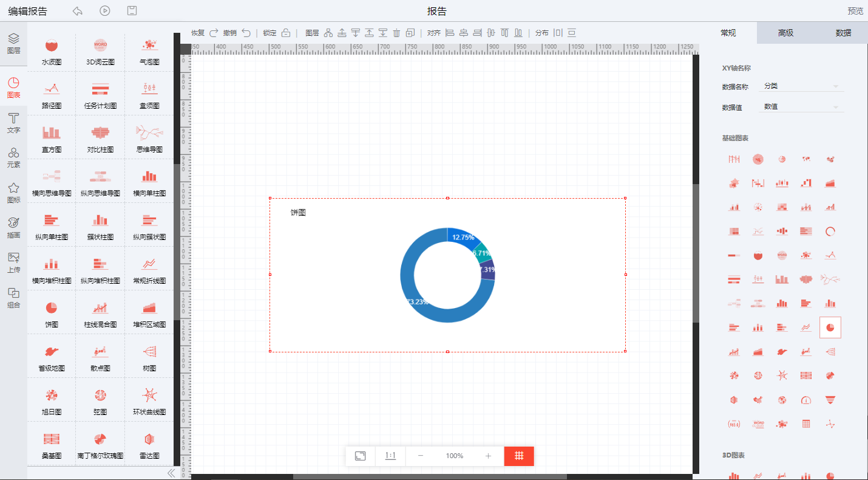Open the 图层 sidebar panel
The image size is (868, 480).
(13, 44)
